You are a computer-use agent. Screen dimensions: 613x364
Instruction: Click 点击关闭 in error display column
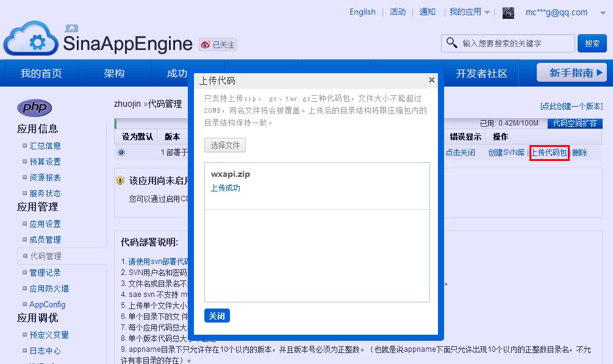tap(460, 153)
